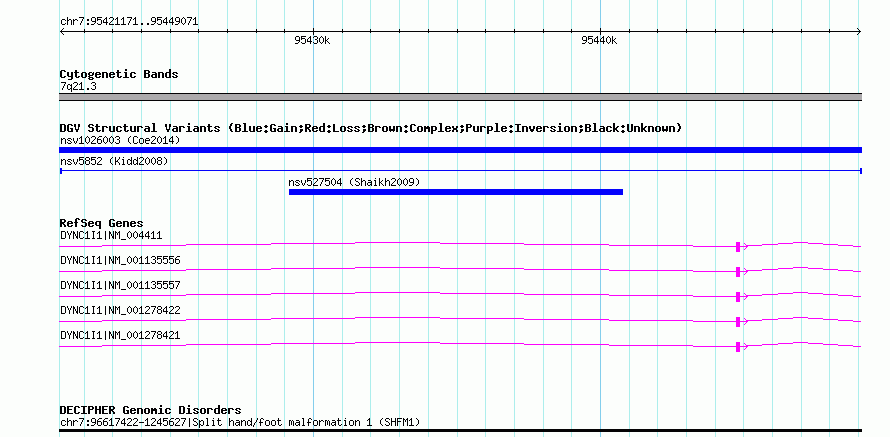The image size is (890, 437).
Task: Click the exon block of NM_004411
Action: click(x=738, y=246)
